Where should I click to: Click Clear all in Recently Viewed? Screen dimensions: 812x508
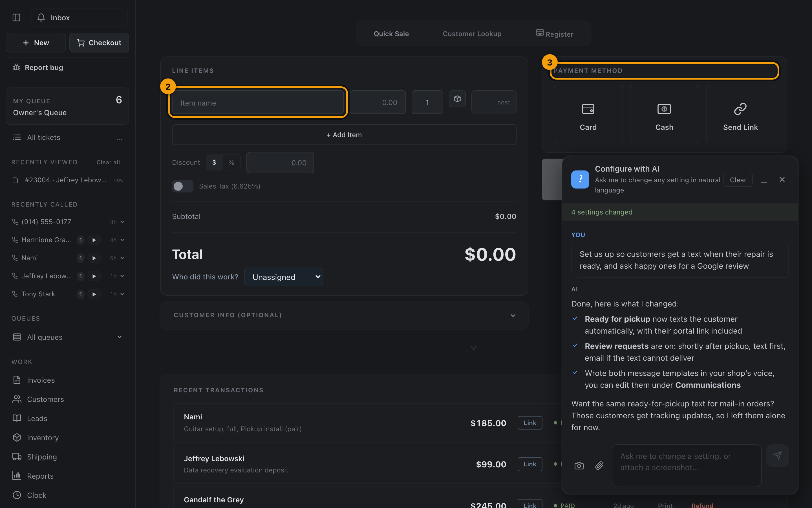coord(108,162)
